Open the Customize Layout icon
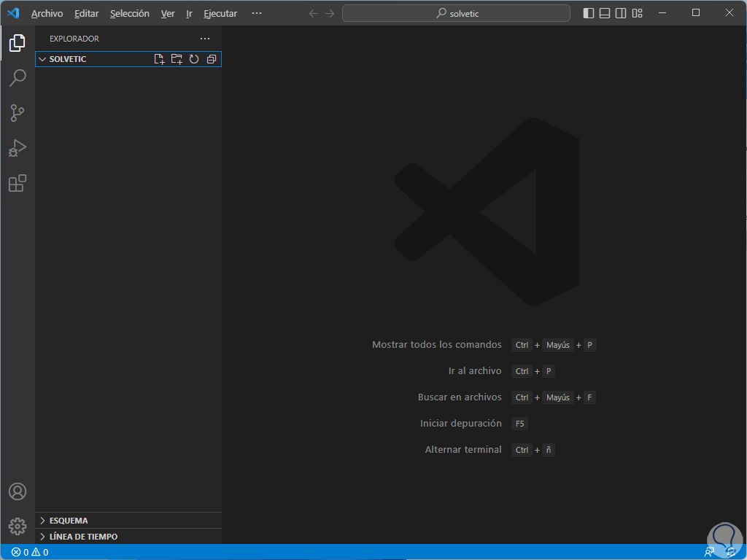Viewport: 747px width, 560px height. 638,13
